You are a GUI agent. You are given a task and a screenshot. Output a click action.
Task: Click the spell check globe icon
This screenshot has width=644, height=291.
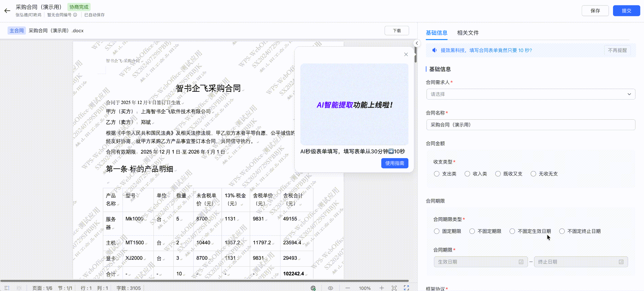[x=313, y=288]
